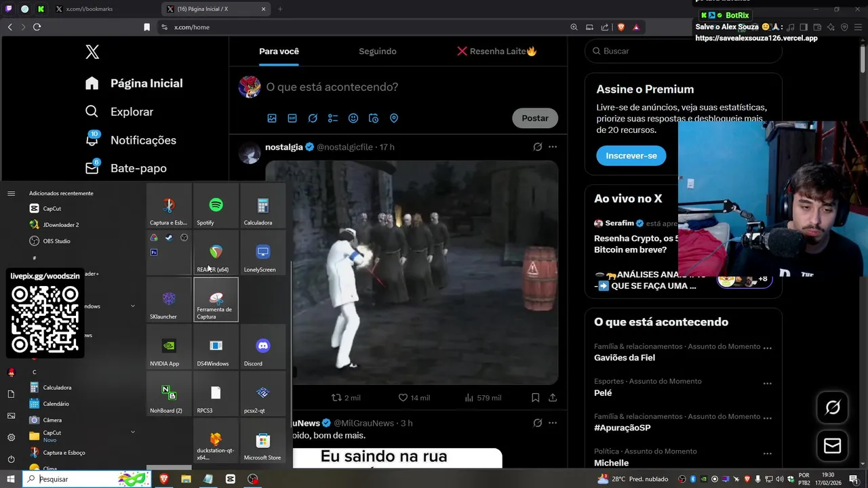868x488 pixels.
Task: Switch to the Resenha Laite tab
Action: (x=496, y=52)
